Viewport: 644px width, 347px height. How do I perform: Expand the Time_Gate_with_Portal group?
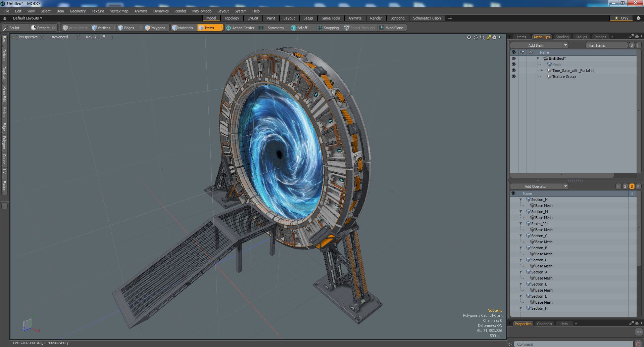542,71
